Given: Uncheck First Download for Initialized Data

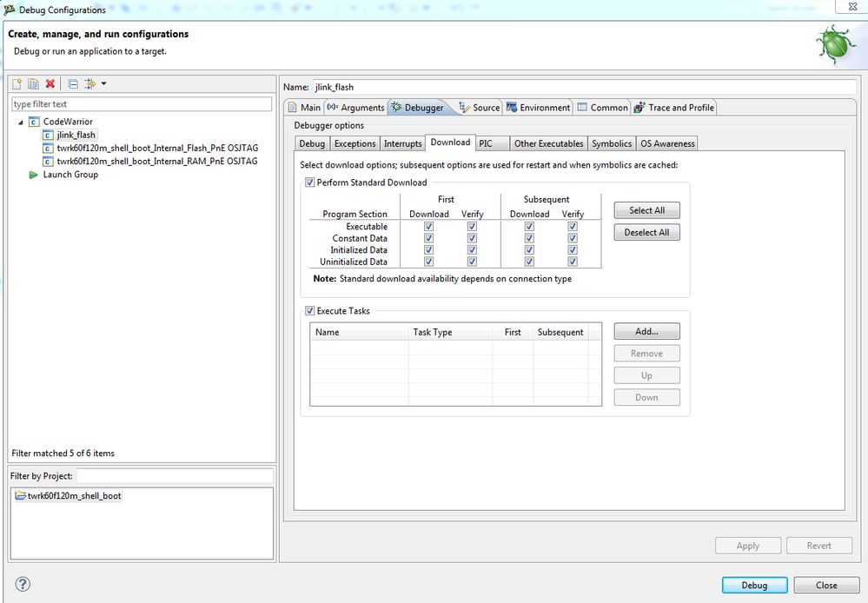Looking at the screenshot, I should 428,249.
